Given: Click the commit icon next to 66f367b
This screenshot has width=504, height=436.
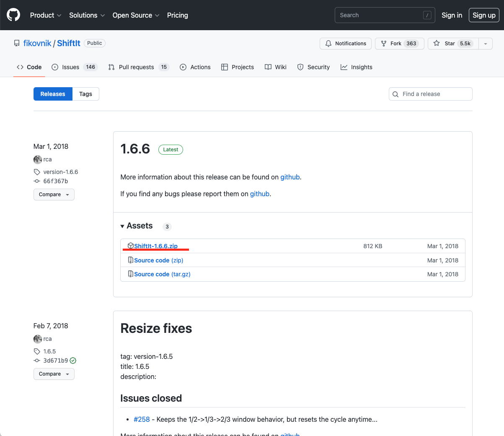Looking at the screenshot, I should (37, 181).
